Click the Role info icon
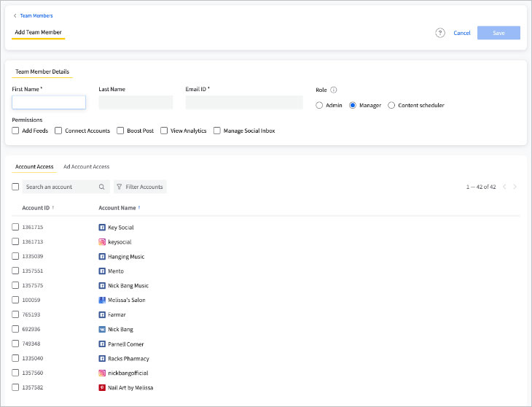 pyautogui.click(x=334, y=90)
